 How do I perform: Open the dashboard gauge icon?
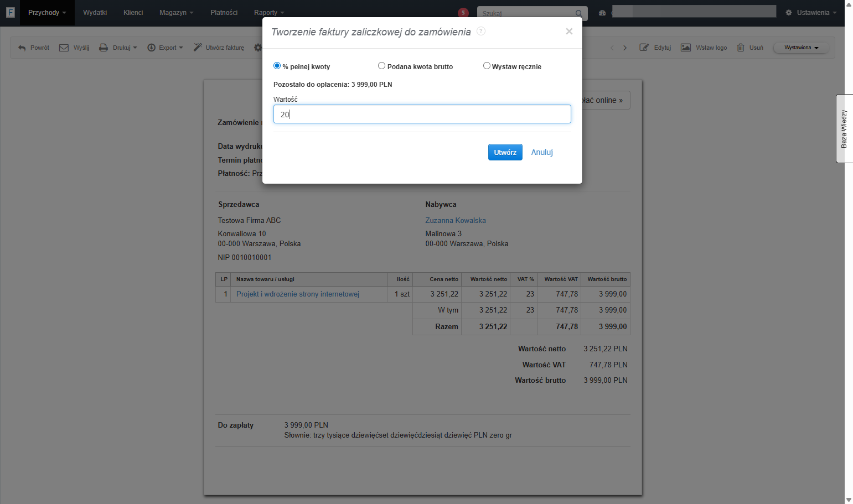[602, 13]
